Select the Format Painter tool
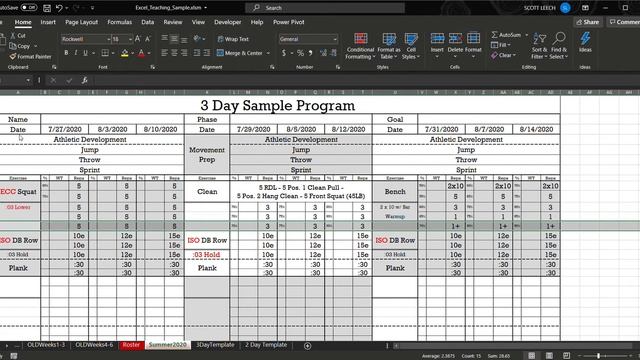The image size is (640, 360). tap(31, 56)
